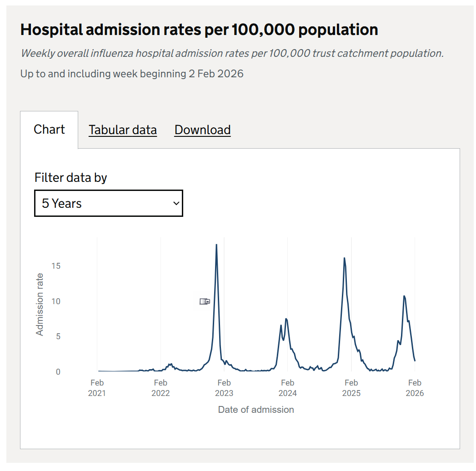
Task: Click the chevron arrow on the 5 Years select
Action: click(176, 204)
